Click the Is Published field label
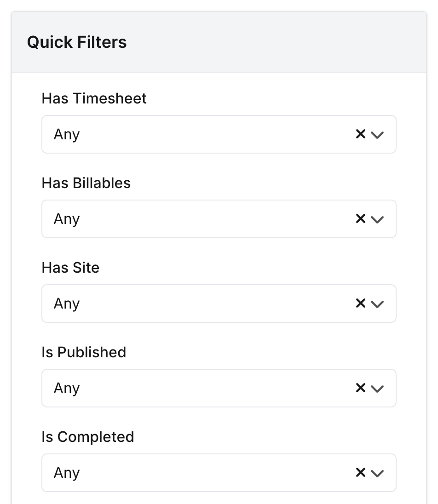Screen dimensions: 438x504 tap(84, 352)
